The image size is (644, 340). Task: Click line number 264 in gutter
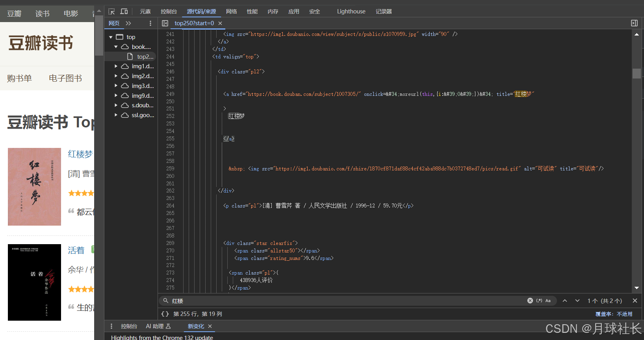coord(170,205)
